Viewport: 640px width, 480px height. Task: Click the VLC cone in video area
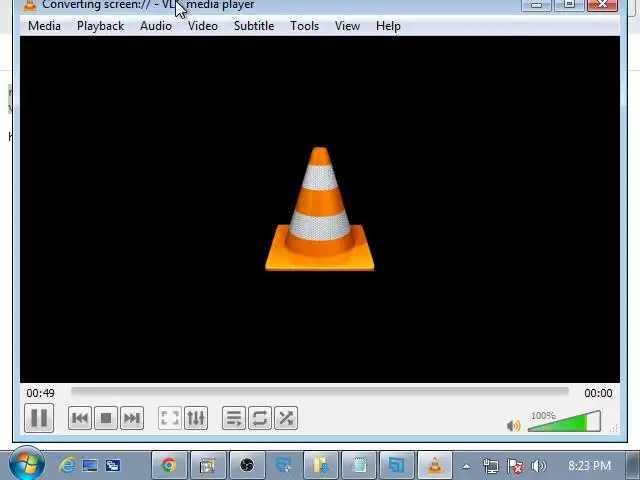320,209
